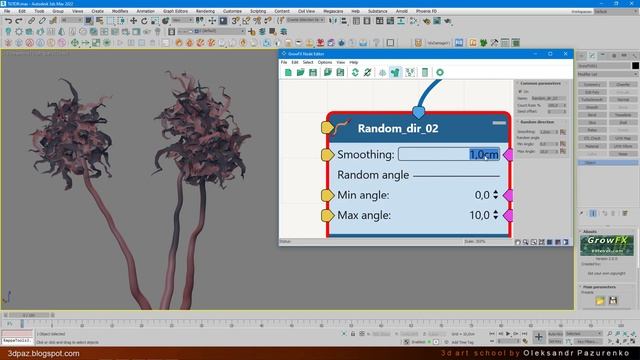Click the highlighted plant icon in Node Editor toolbar
Image resolution: width=640 pixels, height=360 pixels.
[x=395, y=72]
